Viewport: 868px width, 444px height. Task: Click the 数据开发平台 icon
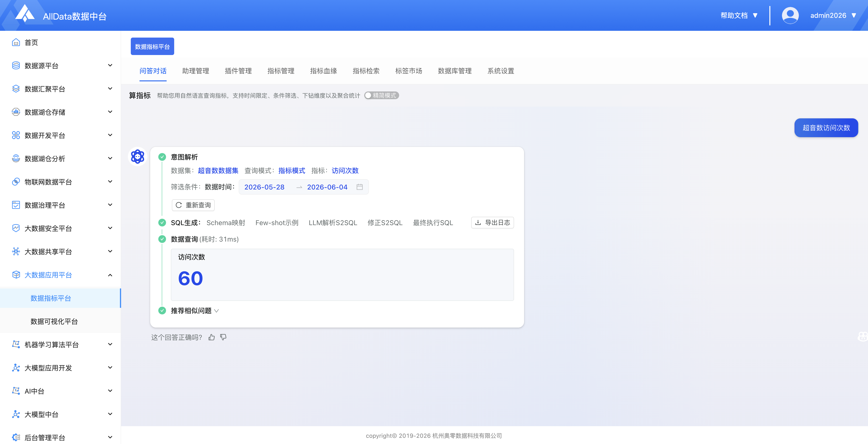pos(16,135)
